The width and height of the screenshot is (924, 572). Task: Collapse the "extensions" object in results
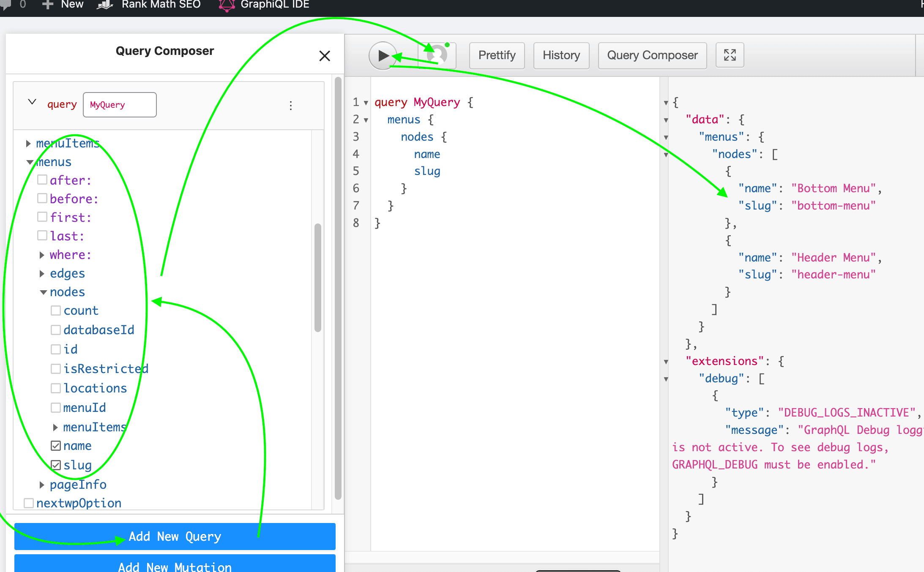(x=666, y=362)
